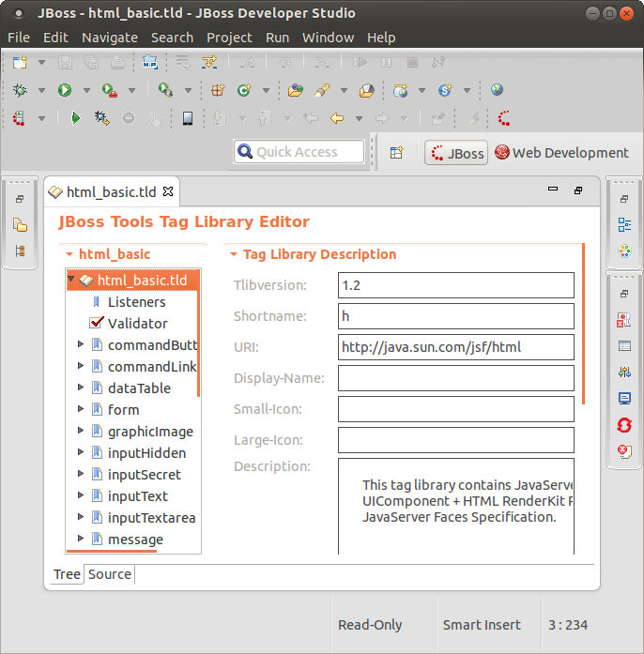The image size is (644, 654).
Task: Open the File menu
Action: click(19, 38)
